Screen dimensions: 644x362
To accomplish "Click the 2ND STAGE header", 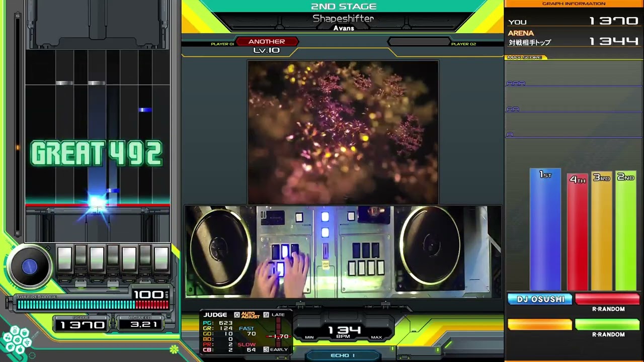I will coord(344,7).
